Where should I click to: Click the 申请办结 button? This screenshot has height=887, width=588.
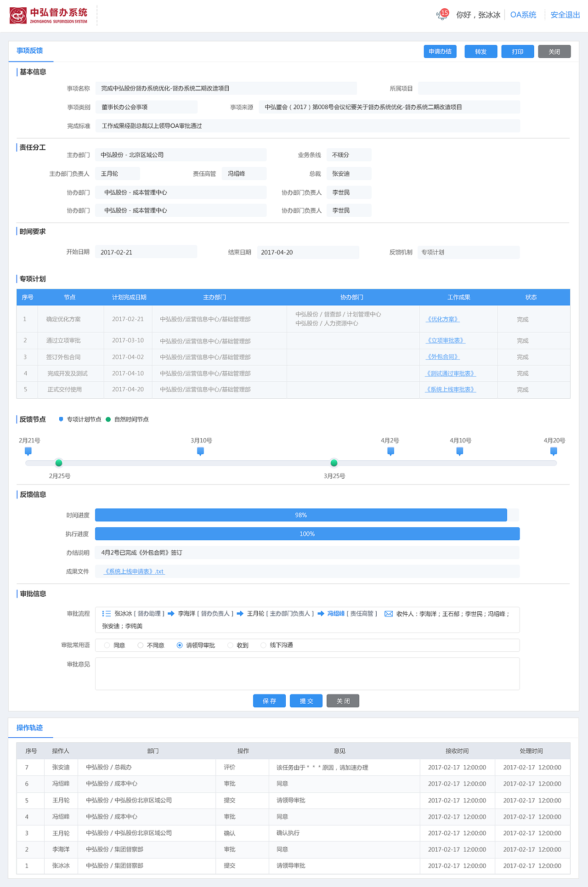[440, 51]
